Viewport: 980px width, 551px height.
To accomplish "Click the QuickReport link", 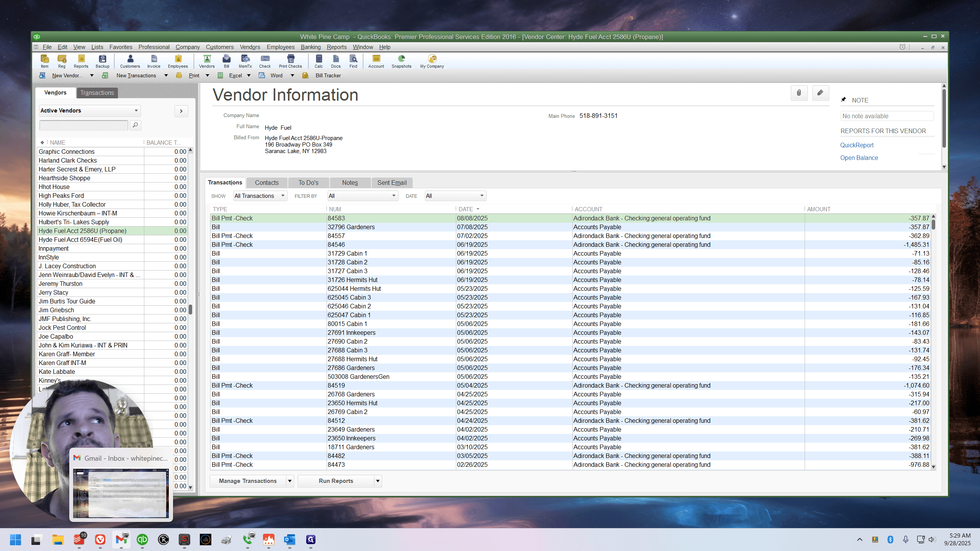I will pyautogui.click(x=857, y=145).
